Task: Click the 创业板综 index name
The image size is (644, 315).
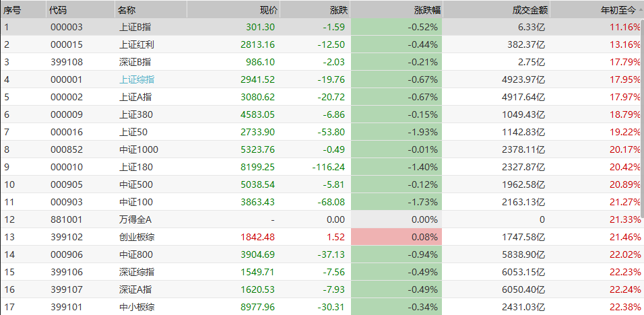Action: point(135,237)
